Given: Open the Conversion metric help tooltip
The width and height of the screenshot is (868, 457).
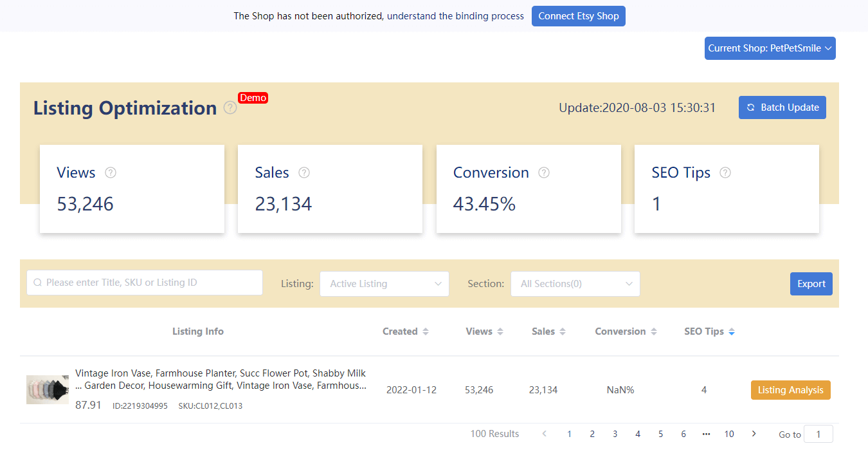Looking at the screenshot, I should (543, 173).
